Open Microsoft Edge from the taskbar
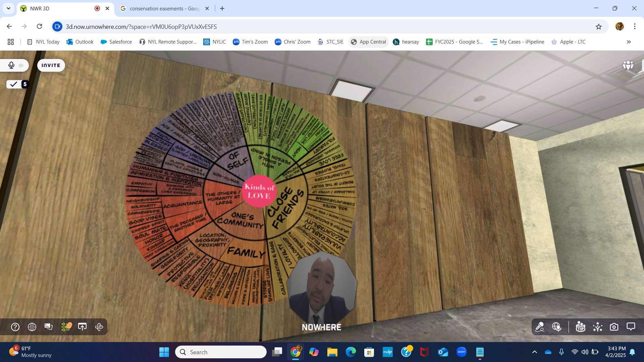The image size is (644, 362). click(x=351, y=352)
